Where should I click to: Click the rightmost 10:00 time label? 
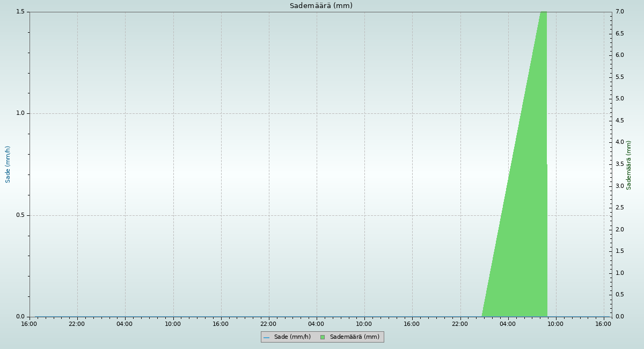(555, 324)
